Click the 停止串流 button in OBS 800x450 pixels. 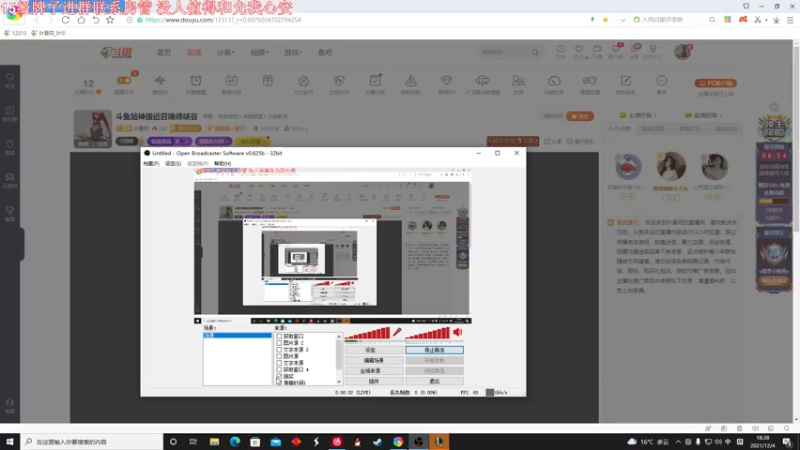pos(434,350)
